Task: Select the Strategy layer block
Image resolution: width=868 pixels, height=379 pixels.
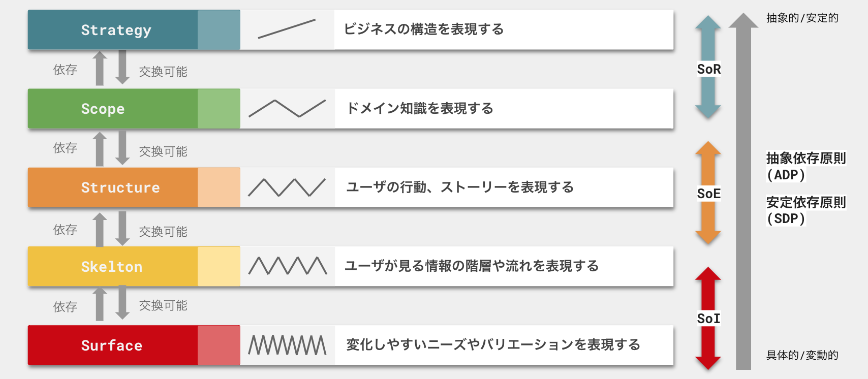Action: coord(113,30)
